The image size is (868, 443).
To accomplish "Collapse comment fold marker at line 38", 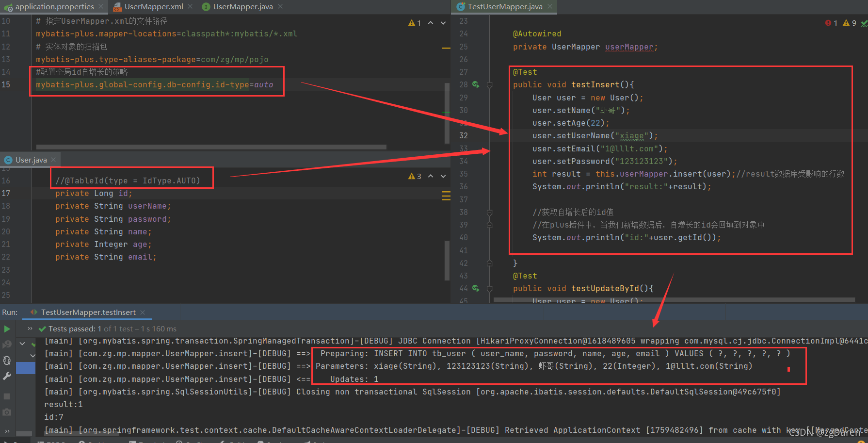I will pyautogui.click(x=489, y=213).
